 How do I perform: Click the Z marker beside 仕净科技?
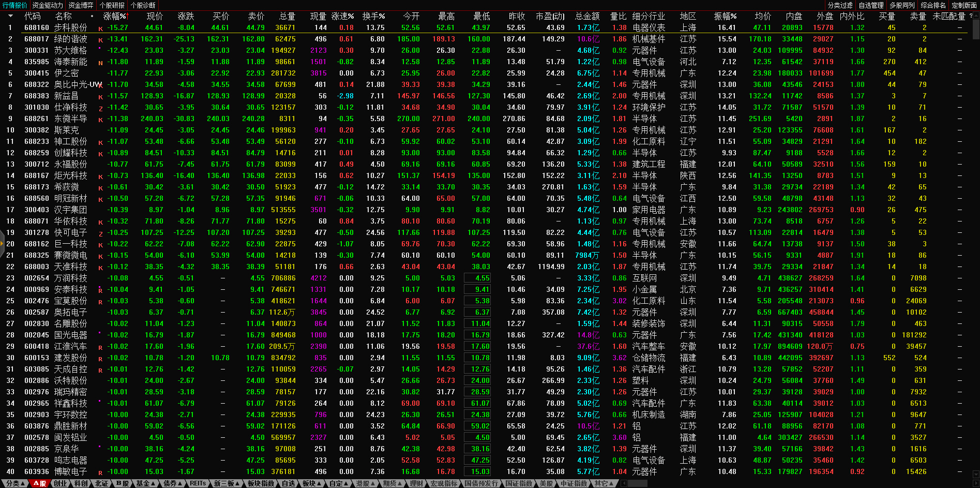pos(101,109)
